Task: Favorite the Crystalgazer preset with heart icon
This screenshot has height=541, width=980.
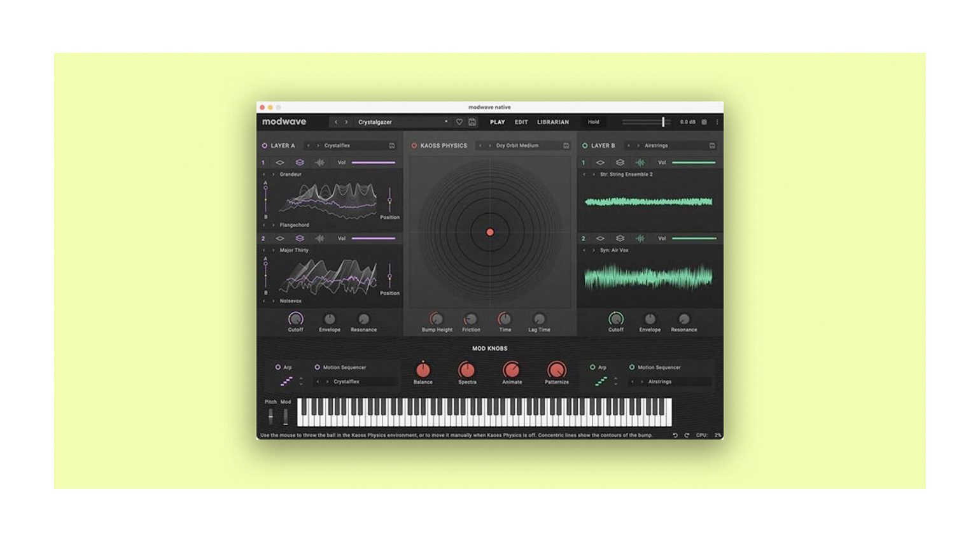Action: point(459,122)
